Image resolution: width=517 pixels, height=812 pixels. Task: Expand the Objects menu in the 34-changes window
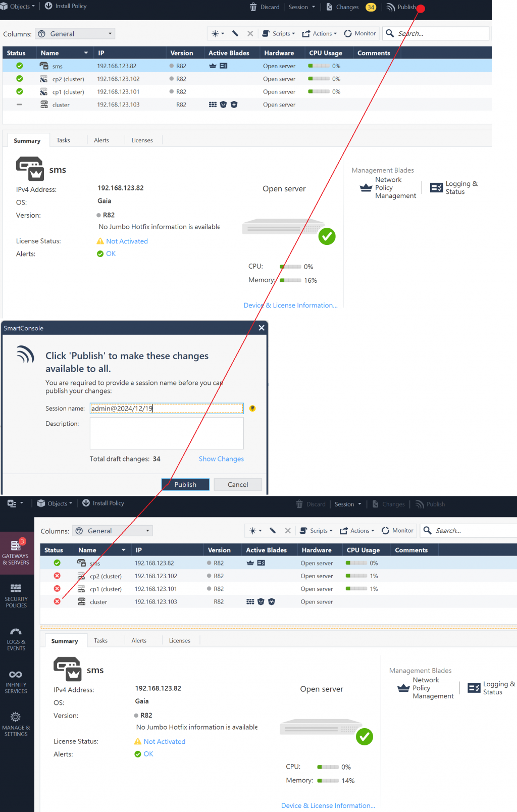tap(18, 7)
